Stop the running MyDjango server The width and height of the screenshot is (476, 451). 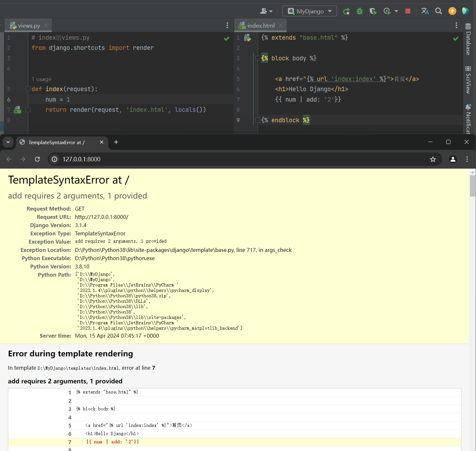408,11
